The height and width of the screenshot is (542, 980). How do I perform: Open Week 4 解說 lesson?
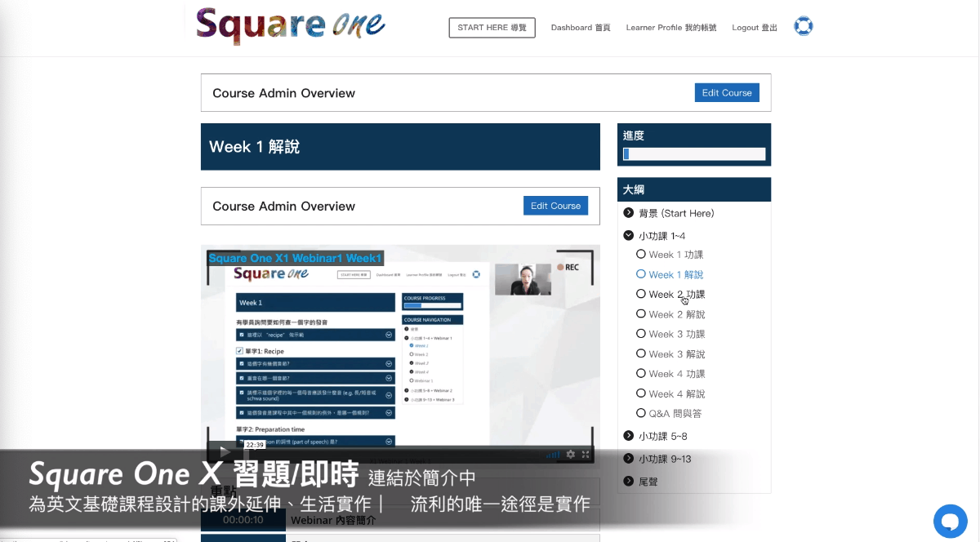click(676, 394)
